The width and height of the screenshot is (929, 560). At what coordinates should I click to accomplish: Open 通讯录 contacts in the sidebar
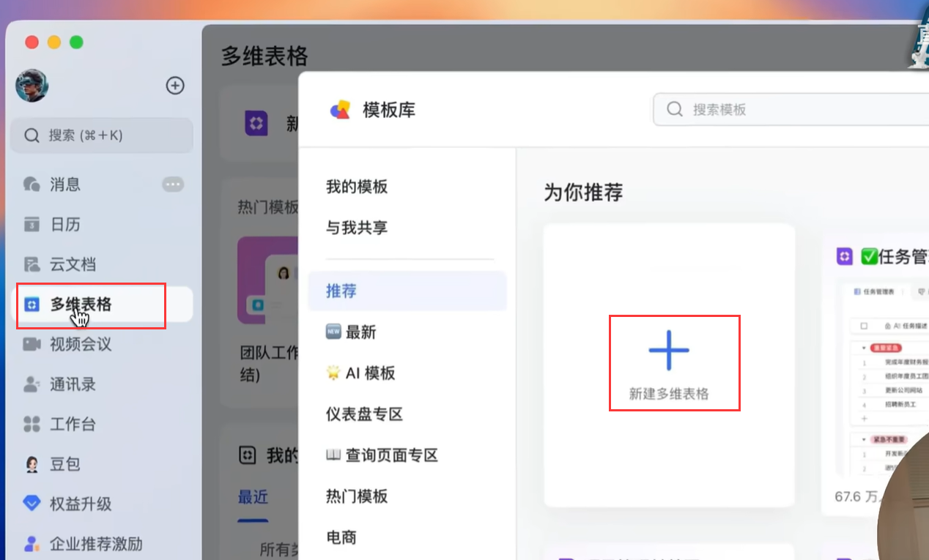102,384
